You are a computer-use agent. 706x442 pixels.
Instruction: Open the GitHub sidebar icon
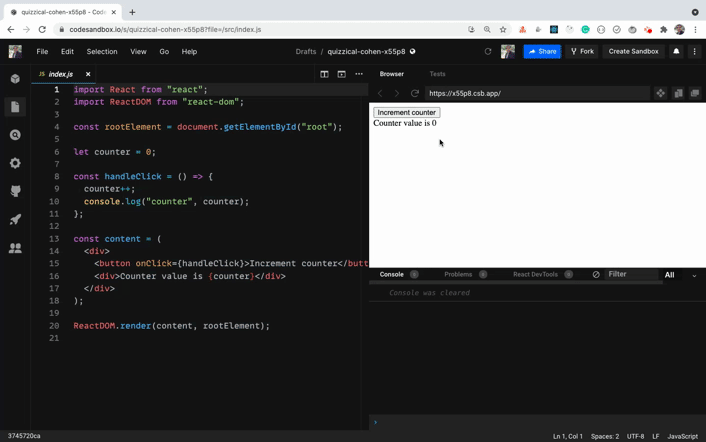pos(15,191)
